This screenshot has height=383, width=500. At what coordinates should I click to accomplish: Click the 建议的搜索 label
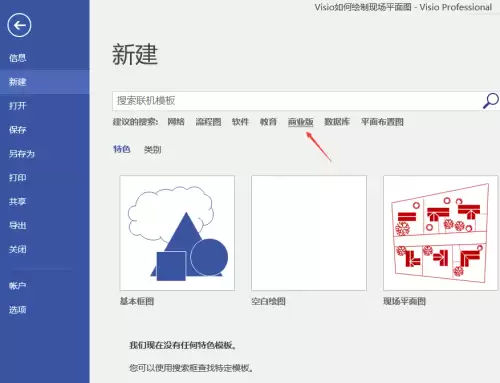tap(135, 122)
